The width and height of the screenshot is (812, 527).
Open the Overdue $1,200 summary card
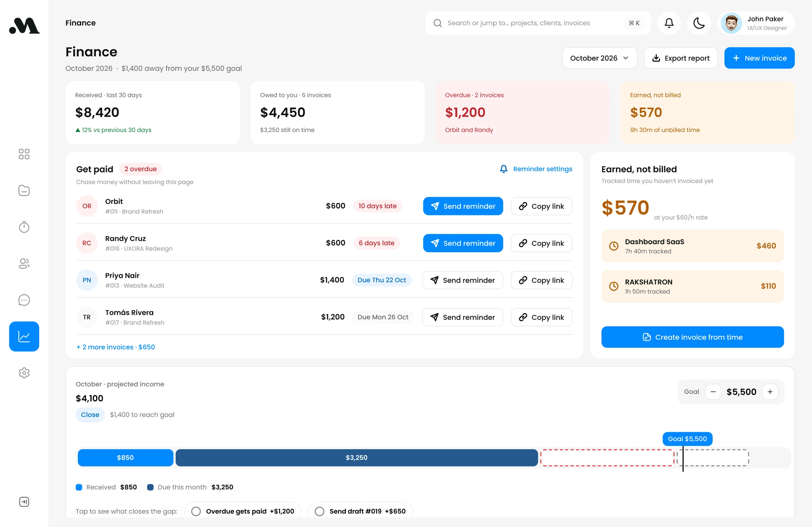(522, 112)
